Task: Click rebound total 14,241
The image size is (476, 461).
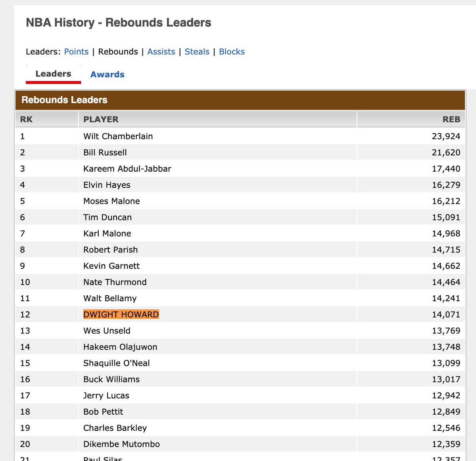Action: pyautogui.click(x=446, y=298)
